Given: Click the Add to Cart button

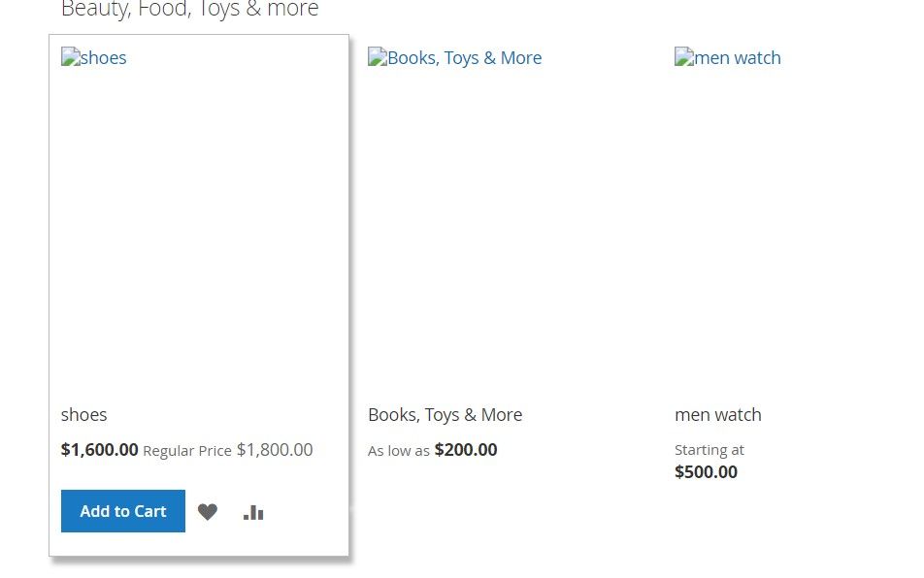Looking at the screenshot, I should (x=122, y=511).
